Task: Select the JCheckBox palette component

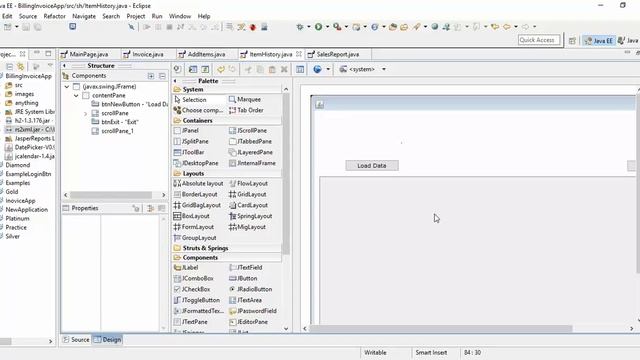Action: coord(192,289)
